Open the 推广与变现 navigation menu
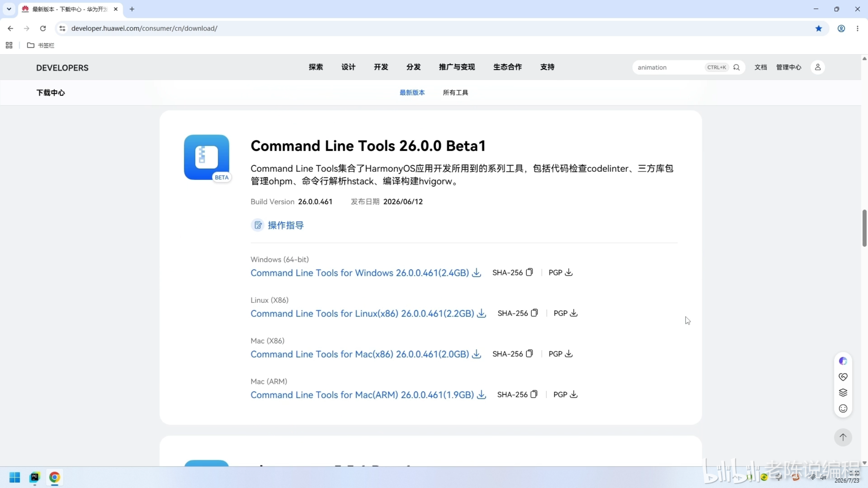 tap(457, 67)
